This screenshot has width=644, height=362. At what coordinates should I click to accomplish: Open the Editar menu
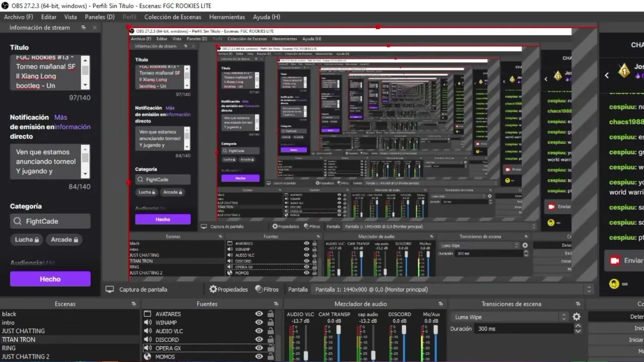(49, 17)
